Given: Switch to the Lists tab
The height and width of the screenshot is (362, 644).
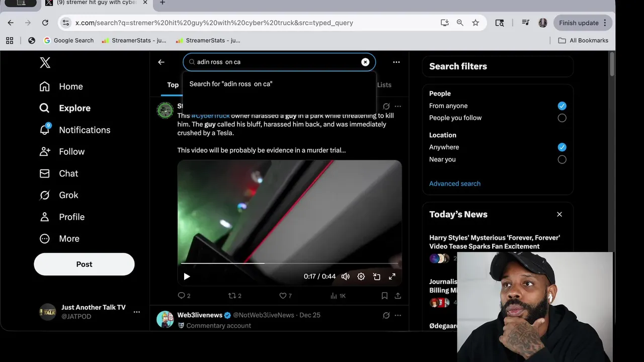Looking at the screenshot, I should [x=384, y=85].
